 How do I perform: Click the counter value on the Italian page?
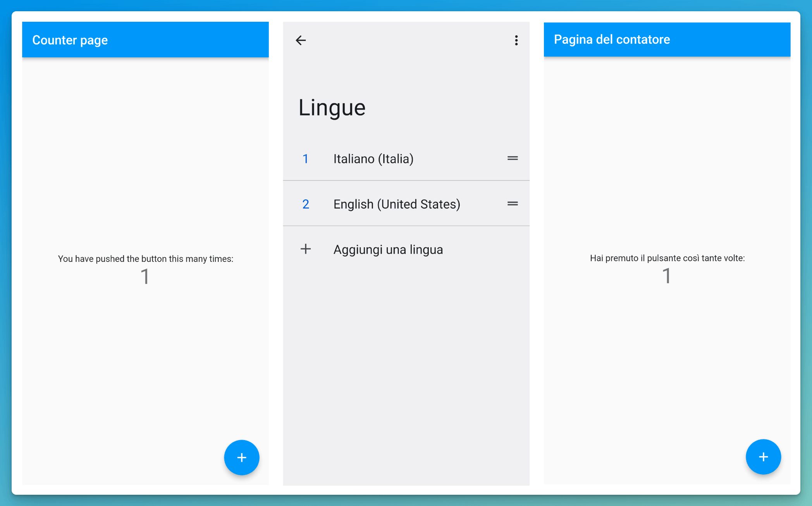(666, 276)
